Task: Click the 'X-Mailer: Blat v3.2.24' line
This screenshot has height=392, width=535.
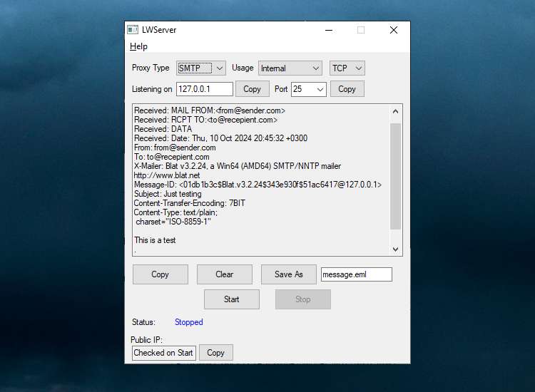Action: coord(238,166)
